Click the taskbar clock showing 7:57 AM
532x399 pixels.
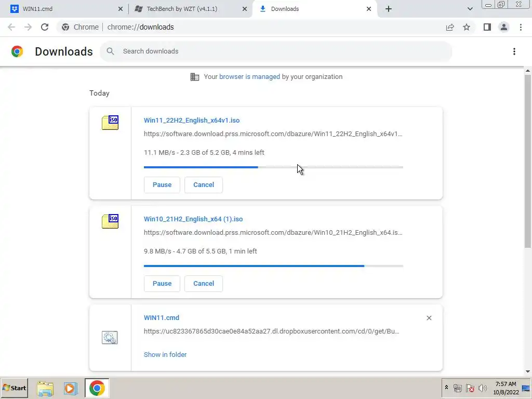coord(506,388)
